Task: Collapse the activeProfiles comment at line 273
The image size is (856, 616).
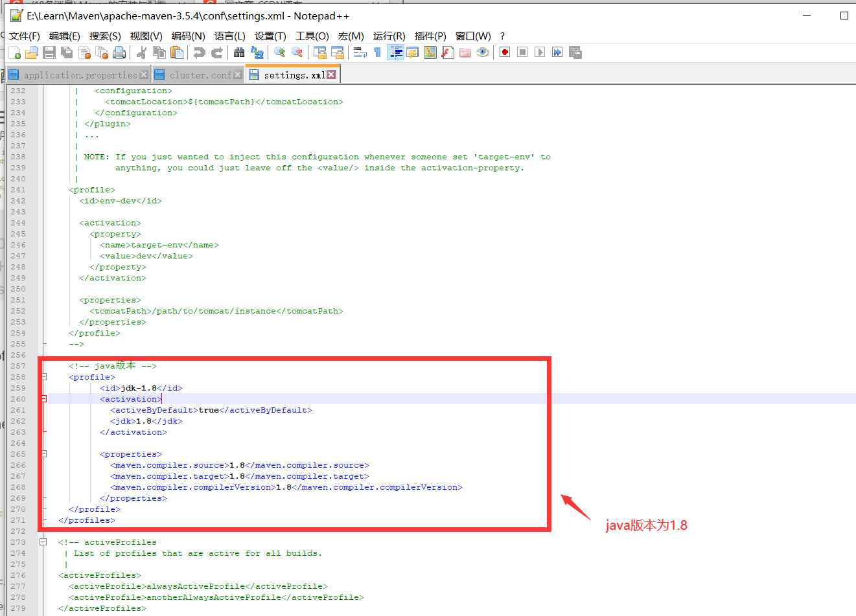Action: [43, 542]
